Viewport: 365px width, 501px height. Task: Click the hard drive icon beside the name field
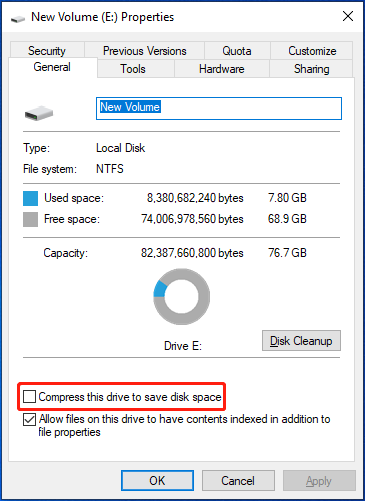tap(39, 113)
